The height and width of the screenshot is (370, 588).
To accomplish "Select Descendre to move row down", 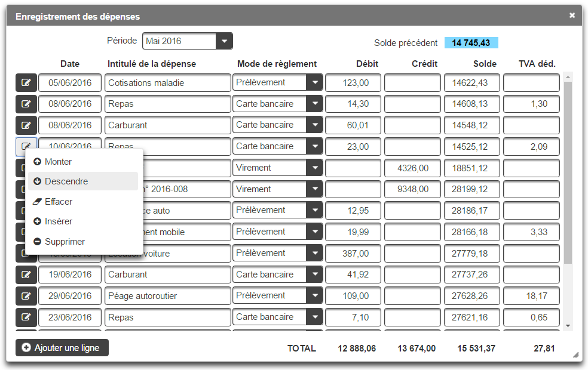I will [83, 181].
